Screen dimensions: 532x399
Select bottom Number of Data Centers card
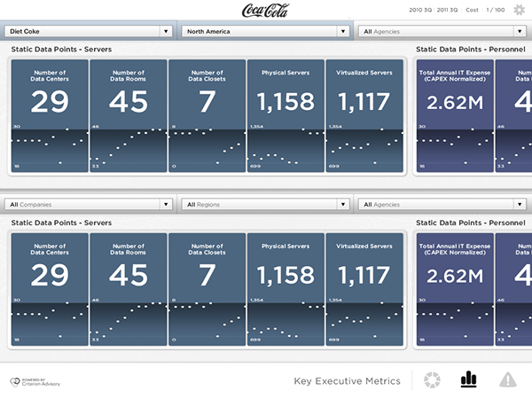point(50,289)
